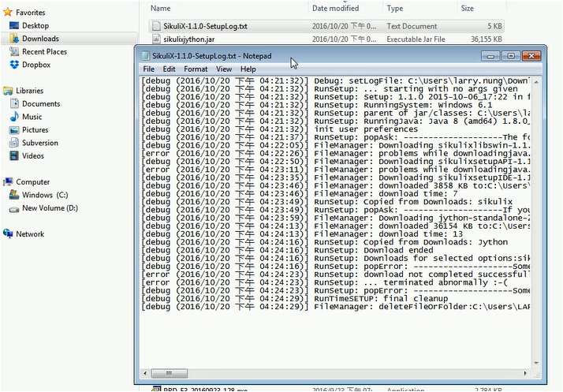Image resolution: width=563 pixels, height=392 pixels.
Task: Select Dropbox label in Favorites
Action: [36, 65]
